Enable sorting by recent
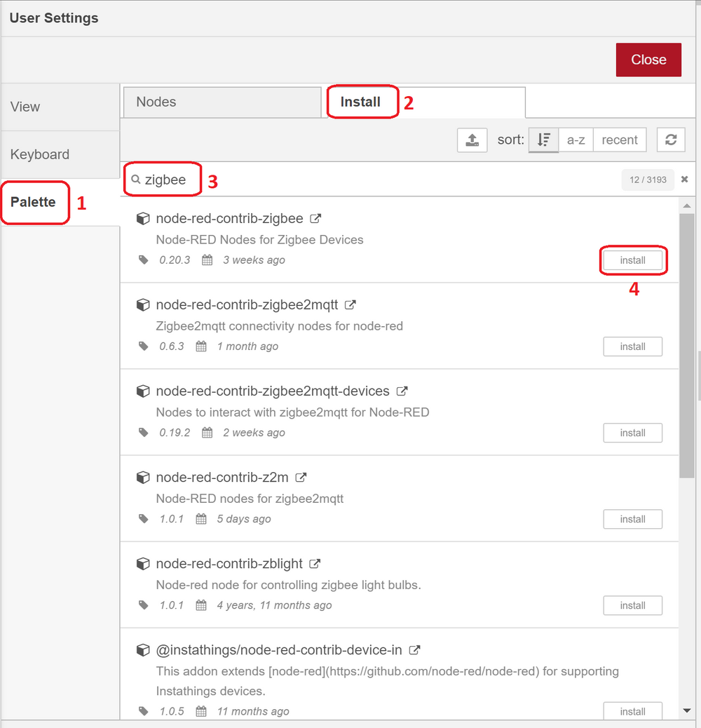 coord(620,140)
